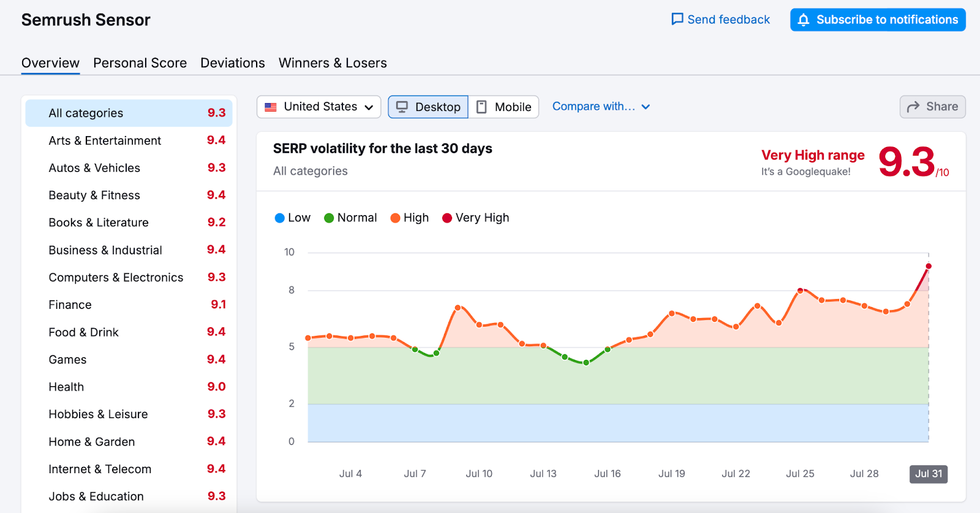Click the Jul 7 axis label
This screenshot has height=513, width=980.
coord(415,474)
